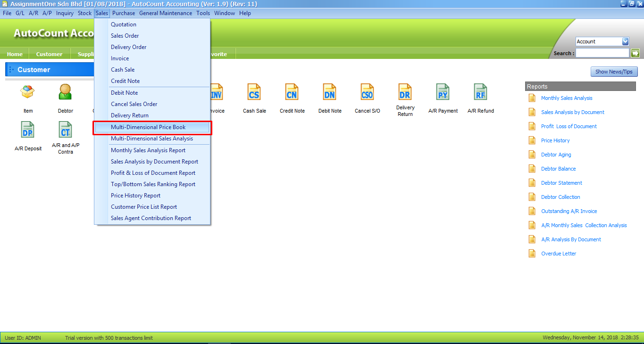The width and height of the screenshot is (644, 344).
Task: Open the Inquiry menu
Action: pos(65,13)
